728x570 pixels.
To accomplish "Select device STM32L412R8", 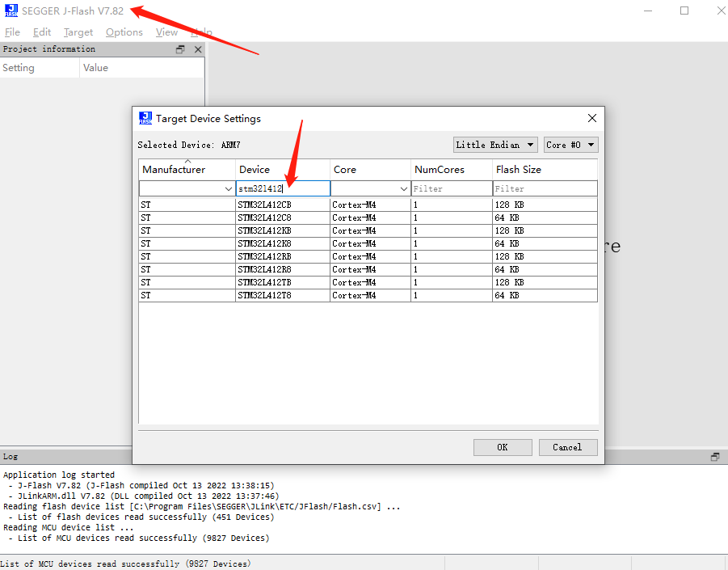I will click(283, 270).
